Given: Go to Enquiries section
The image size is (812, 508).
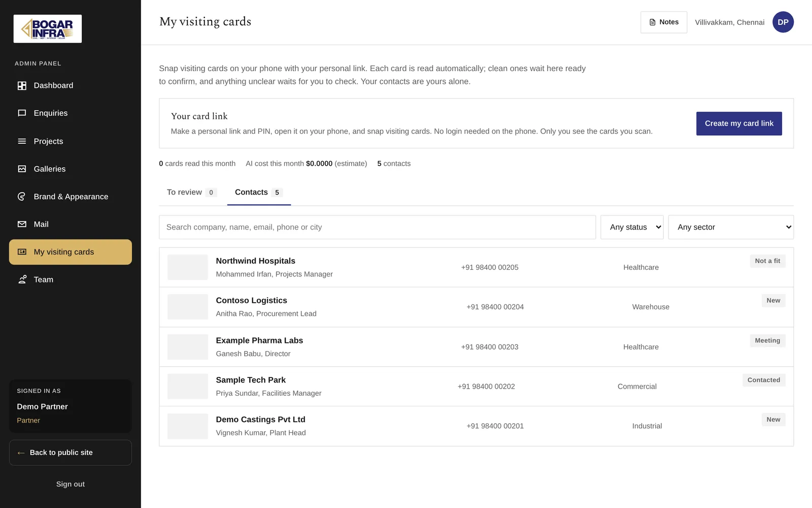Looking at the screenshot, I should (x=71, y=113).
